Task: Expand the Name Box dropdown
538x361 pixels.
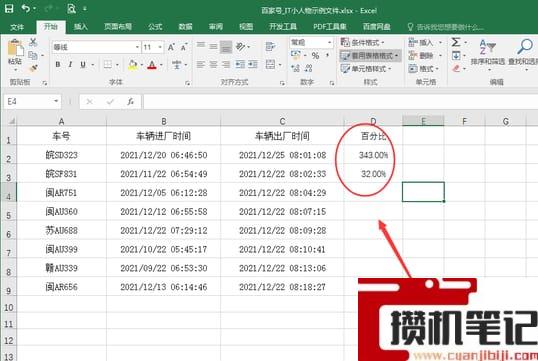Action: [x=56, y=101]
